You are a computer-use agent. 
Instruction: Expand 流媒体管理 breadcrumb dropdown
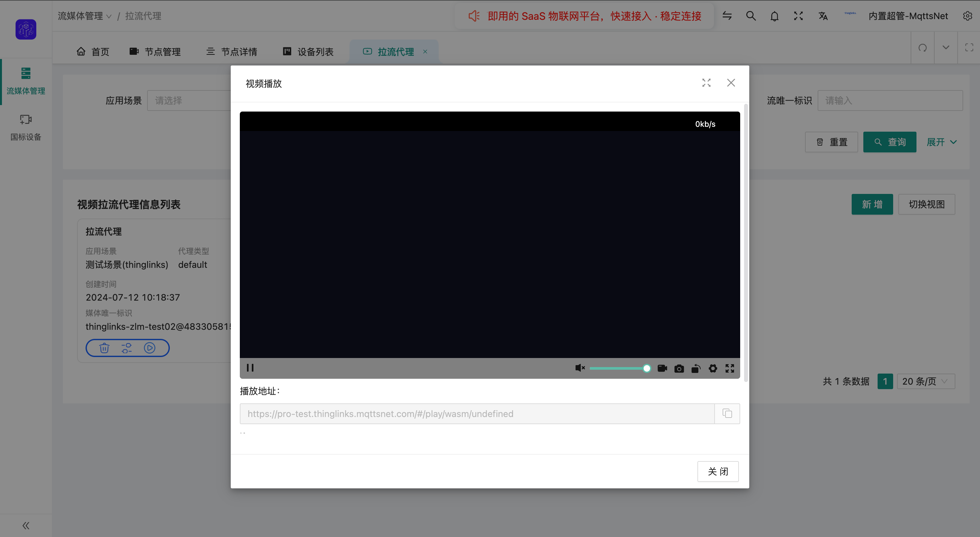(x=85, y=16)
